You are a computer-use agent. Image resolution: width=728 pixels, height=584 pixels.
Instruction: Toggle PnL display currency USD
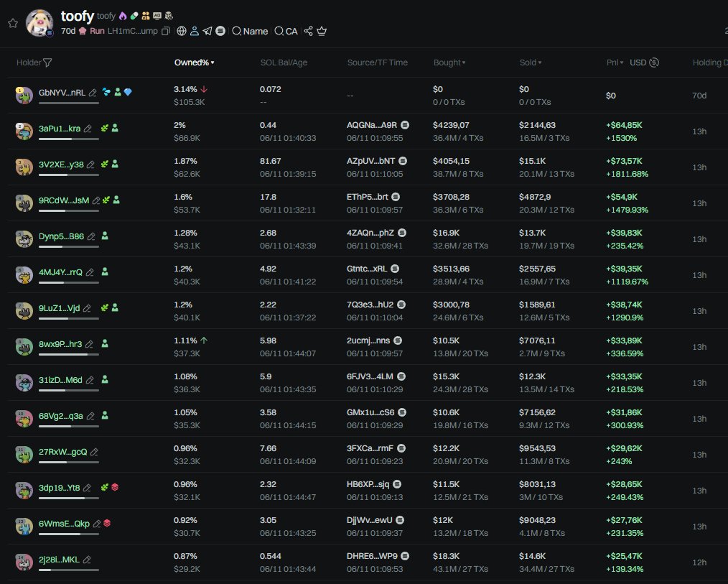coord(645,62)
